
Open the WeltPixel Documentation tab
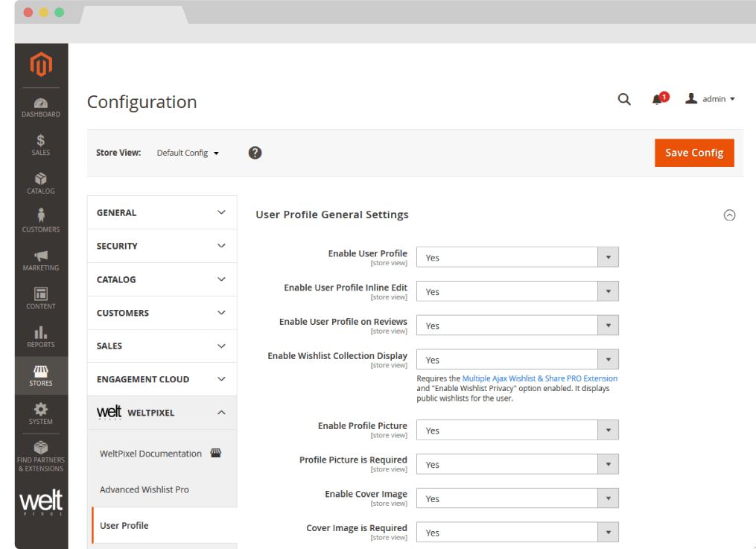pyautogui.click(x=150, y=454)
